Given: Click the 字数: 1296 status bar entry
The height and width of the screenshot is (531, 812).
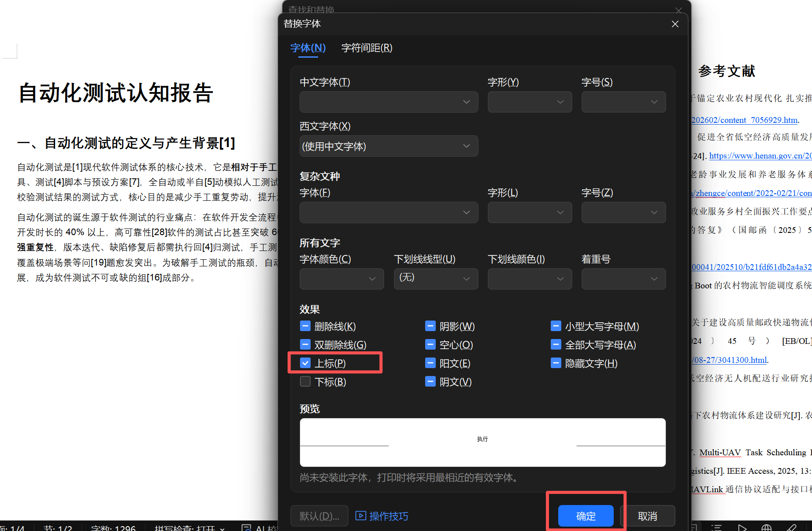Looking at the screenshot, I should tap(113, 527).
